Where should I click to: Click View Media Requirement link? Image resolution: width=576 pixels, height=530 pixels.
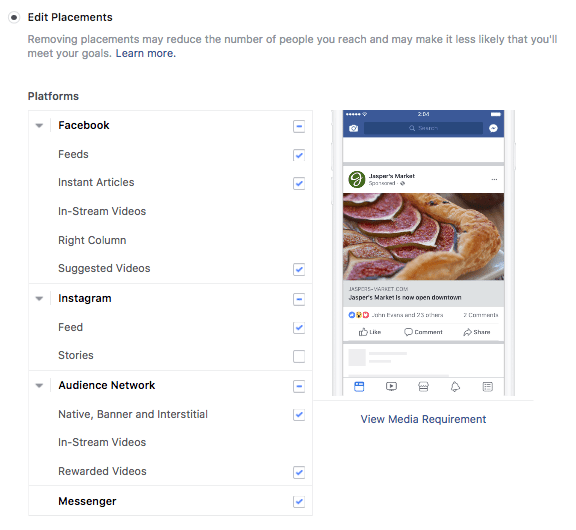pyautogui.click(x=423, y=419)
